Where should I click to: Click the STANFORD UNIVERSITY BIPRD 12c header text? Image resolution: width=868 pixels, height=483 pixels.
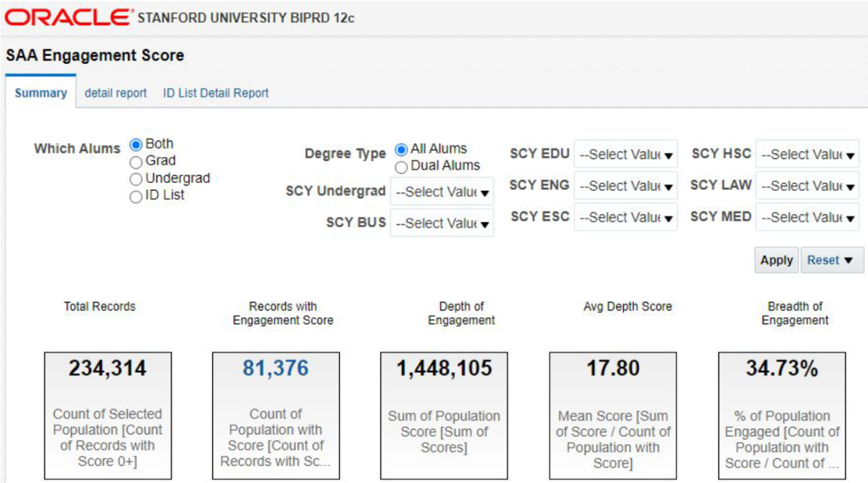[x=246, y=18]
